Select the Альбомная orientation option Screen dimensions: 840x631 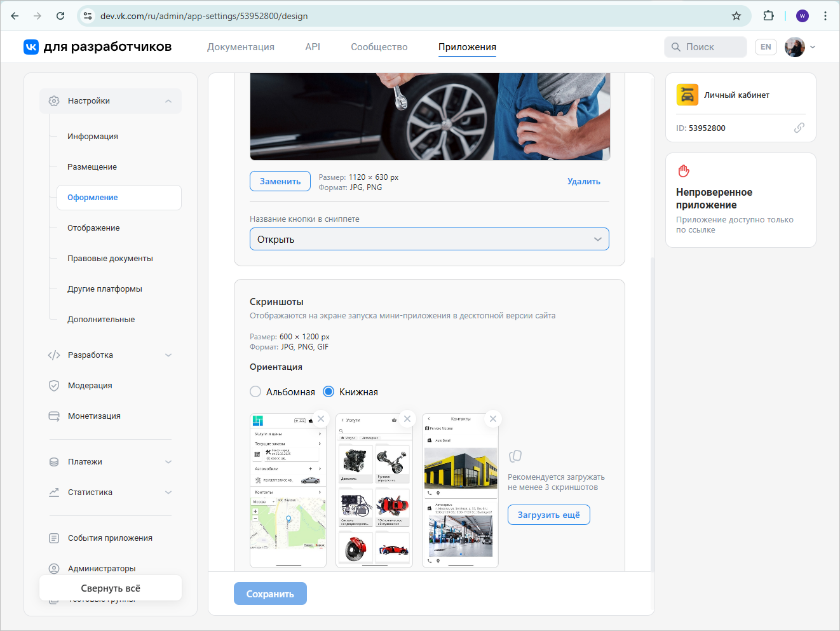coord(255,391)
